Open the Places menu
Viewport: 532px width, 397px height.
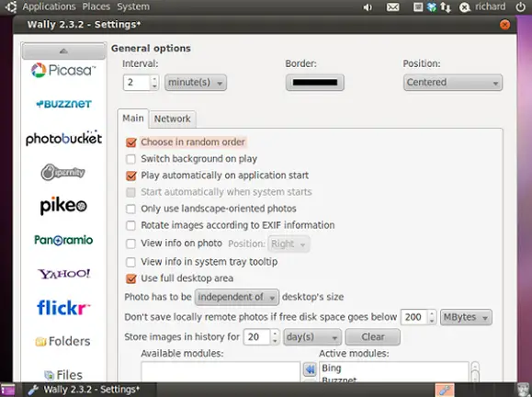pyautogui.click(x=96, y=6)
